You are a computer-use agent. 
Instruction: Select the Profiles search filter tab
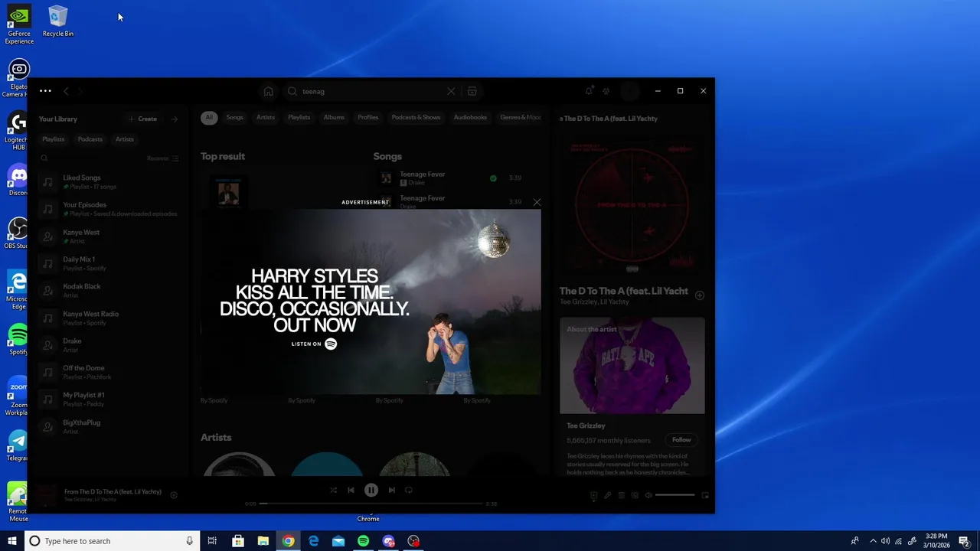[x=368, y=117]
